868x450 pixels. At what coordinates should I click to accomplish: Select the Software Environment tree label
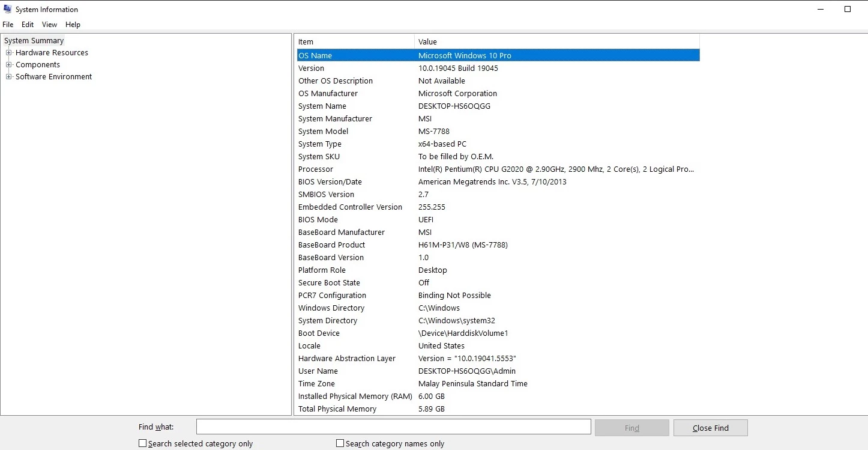point(54,77)
